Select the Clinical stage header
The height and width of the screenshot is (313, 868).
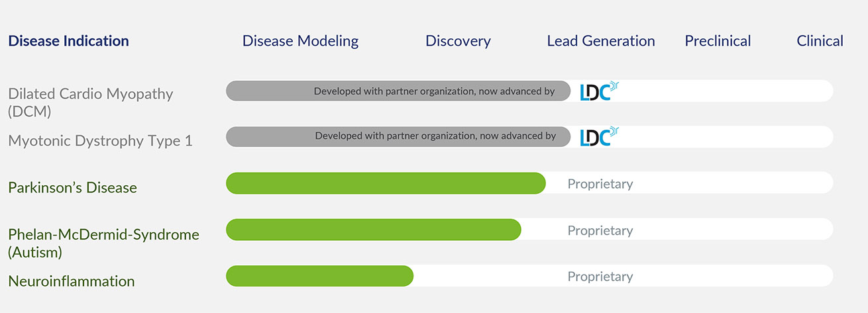820,41
